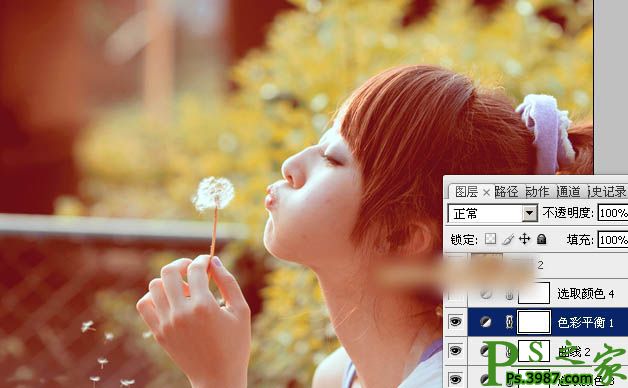Close the 图层 tab with its x

(486, 193)
